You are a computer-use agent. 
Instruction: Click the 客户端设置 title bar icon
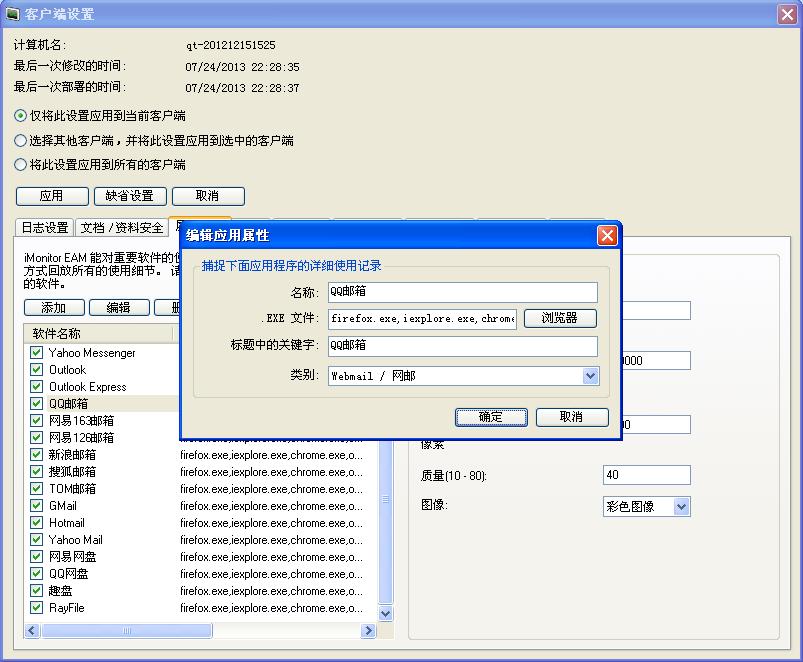coord(13,14)
